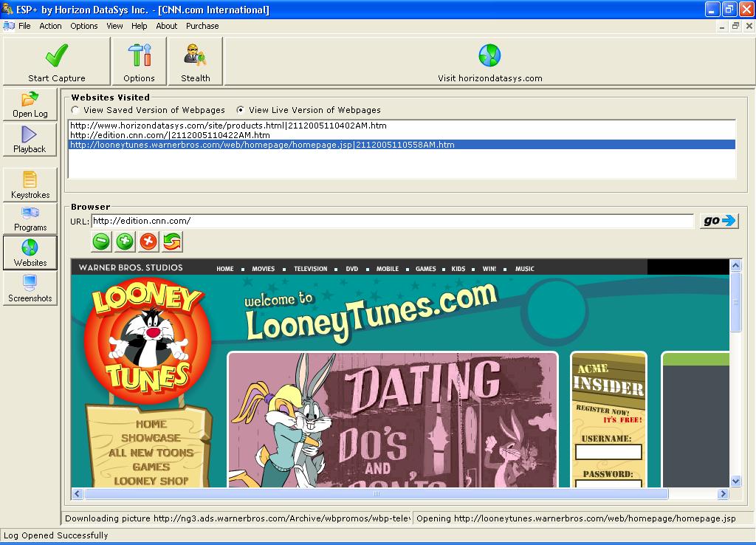This screenshot has height=545, width=756.
Task: Click the green minus browser button
Action: click(x=101, y=241)
